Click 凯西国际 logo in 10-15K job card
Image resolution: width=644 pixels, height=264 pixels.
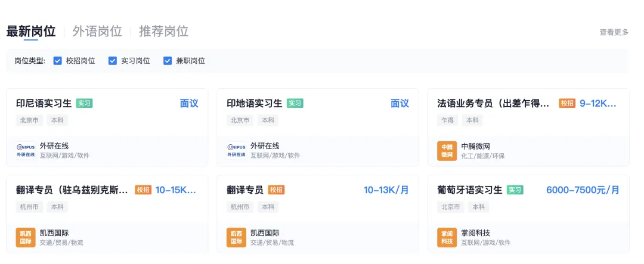tap(26, 237)
